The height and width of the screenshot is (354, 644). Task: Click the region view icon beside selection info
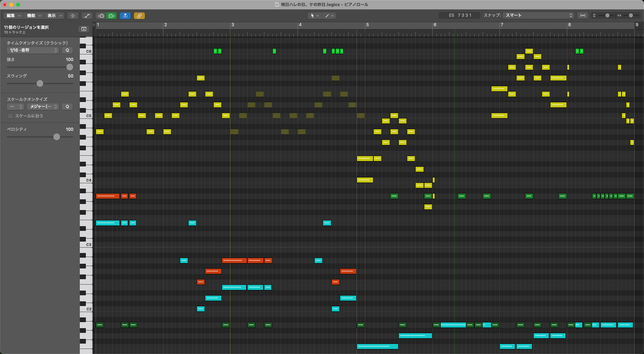(x=83, y=29)
